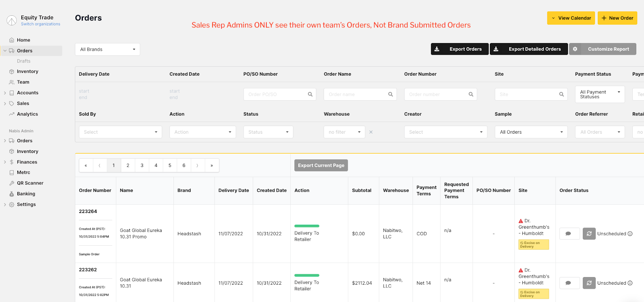Click the search icon in the Order Name field
Image resolution: width=644 pixels, height=302 pixels.
click(390, 94)
